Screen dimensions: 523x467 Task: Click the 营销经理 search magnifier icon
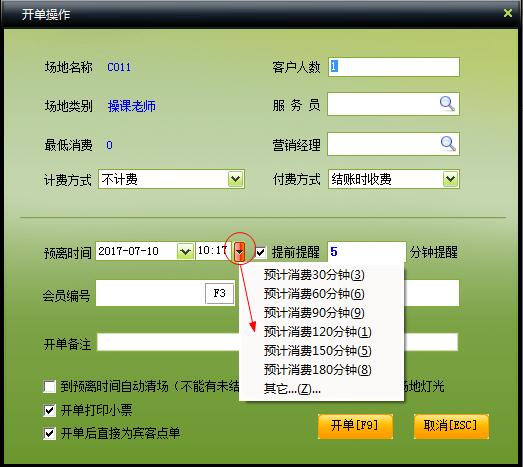[x=448, y=144]
